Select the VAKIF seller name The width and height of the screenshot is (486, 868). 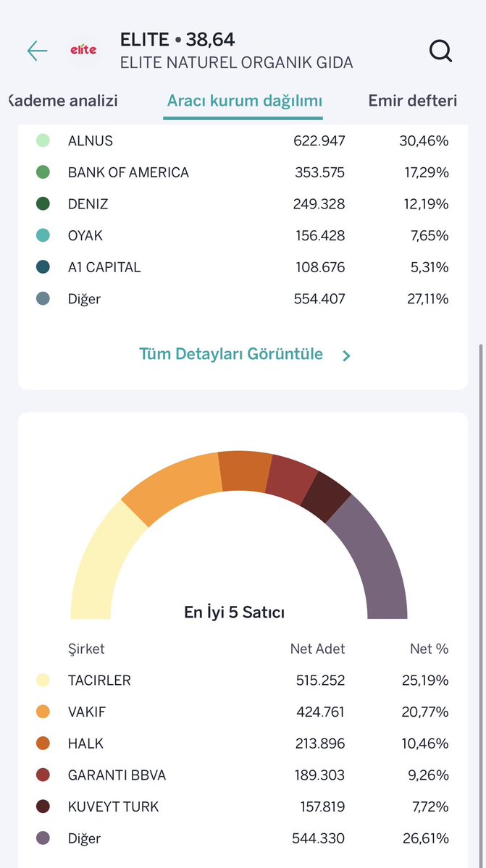(x=86, y=712)
